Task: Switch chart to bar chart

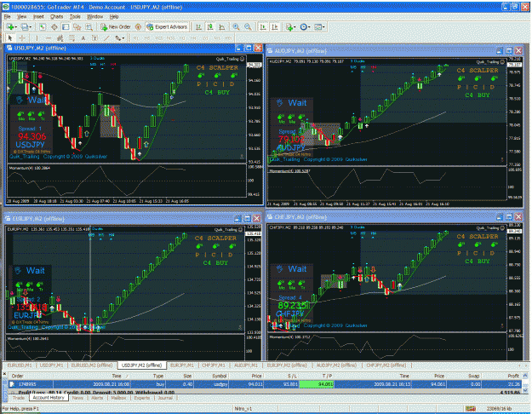Action: coord(199,26)
